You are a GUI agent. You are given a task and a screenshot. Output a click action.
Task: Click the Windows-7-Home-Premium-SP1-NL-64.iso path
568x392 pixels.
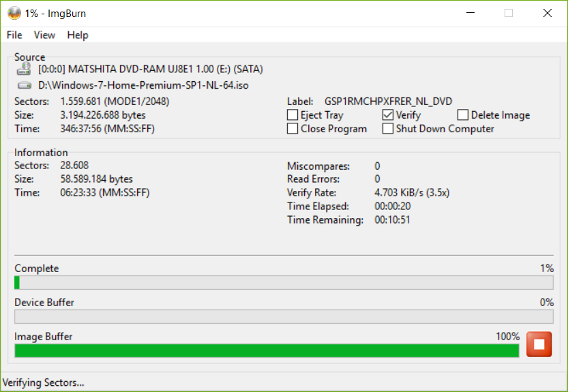(143, 85)
